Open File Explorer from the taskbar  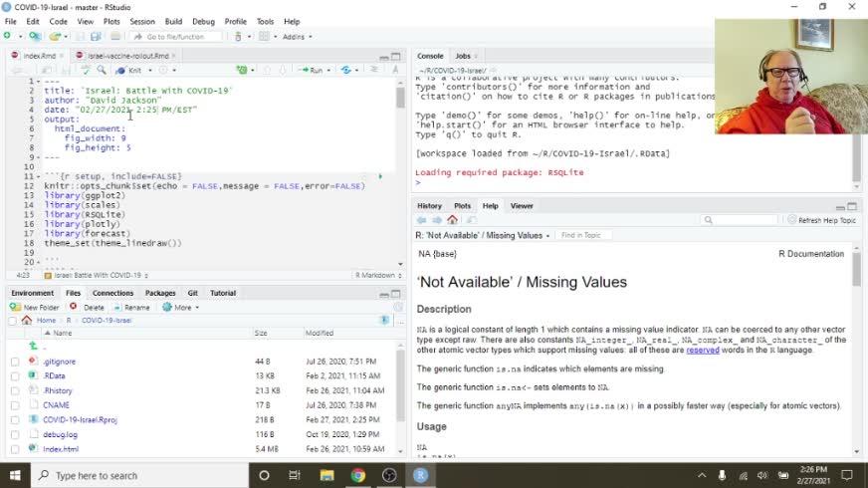(327, 475)
